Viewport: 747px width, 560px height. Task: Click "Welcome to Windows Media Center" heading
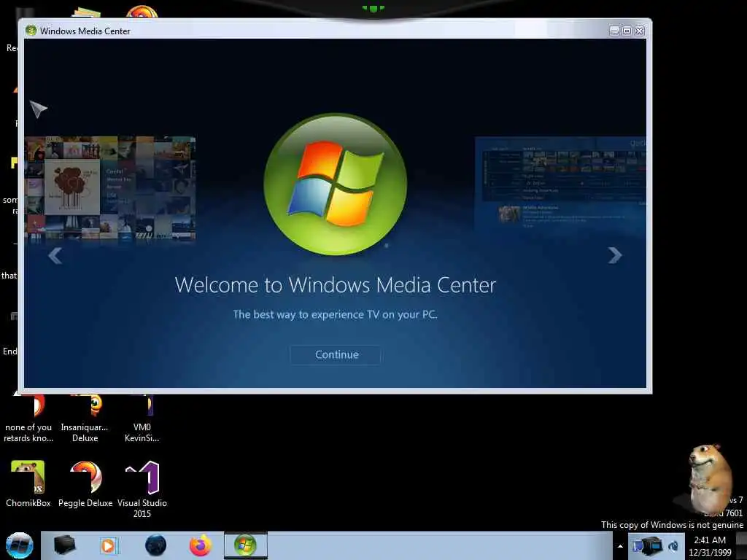336,285
